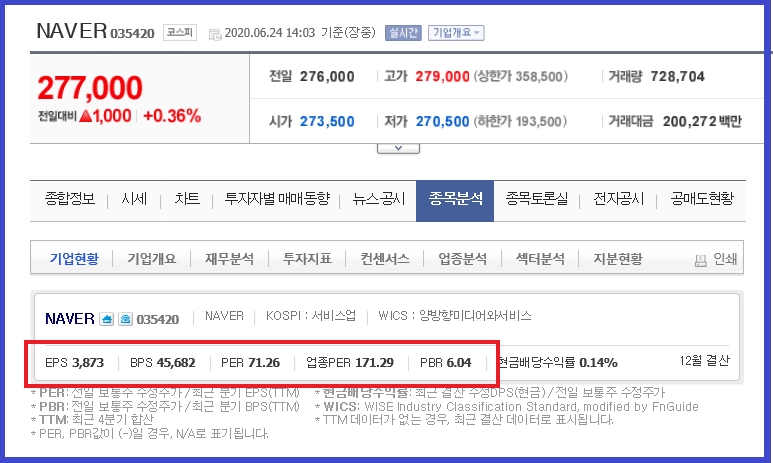Click the current price 277,000
Viewport: 773px width, 463px height.
point(90,88)
